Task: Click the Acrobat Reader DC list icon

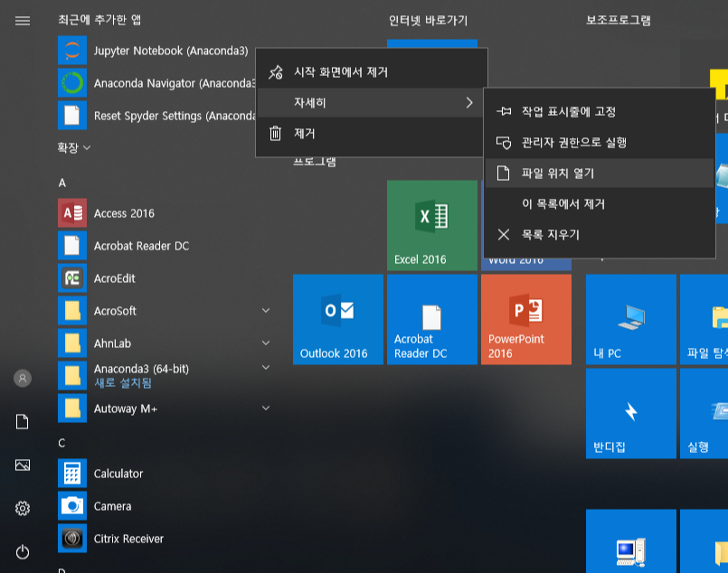Action: coord(72,246)
